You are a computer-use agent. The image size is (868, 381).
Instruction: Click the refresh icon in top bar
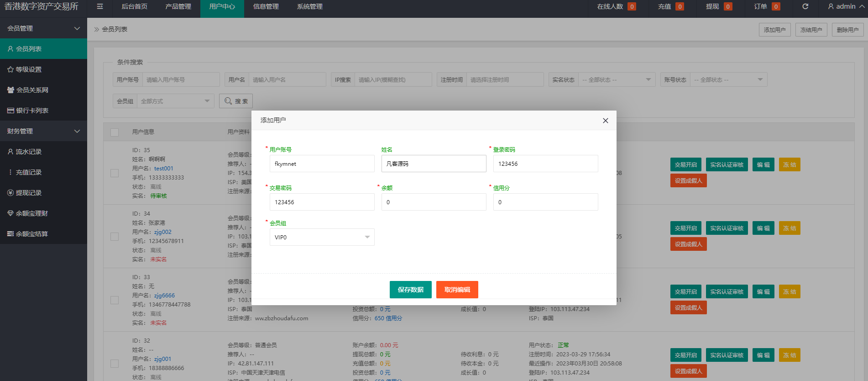[x=805, y=6]
